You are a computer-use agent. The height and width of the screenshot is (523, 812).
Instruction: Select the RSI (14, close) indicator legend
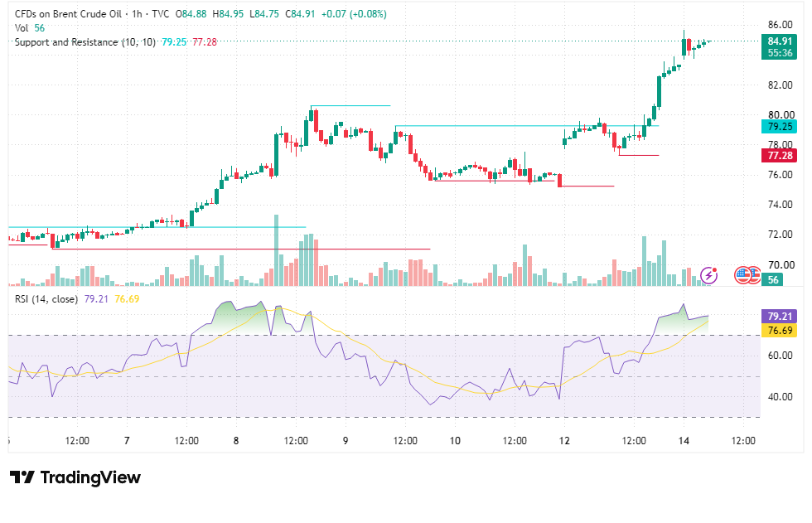pyautogui.click(x=46, y=298)
